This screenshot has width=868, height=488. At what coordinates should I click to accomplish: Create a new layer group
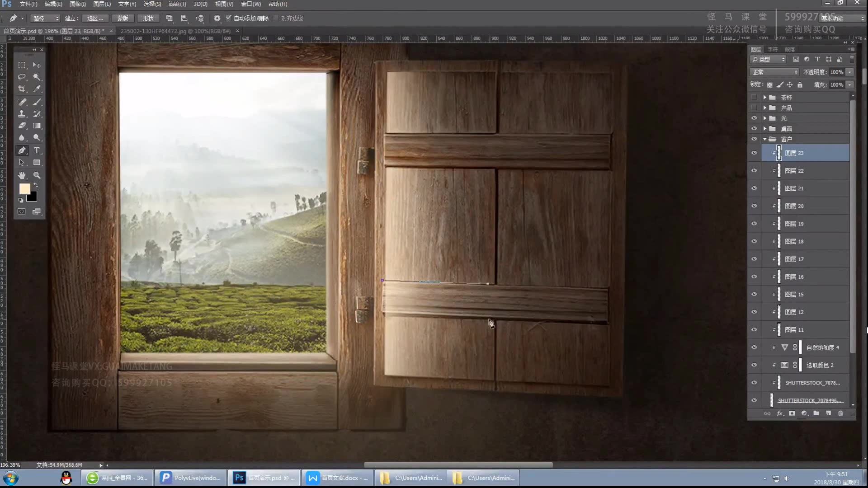(x=816, y=413)
